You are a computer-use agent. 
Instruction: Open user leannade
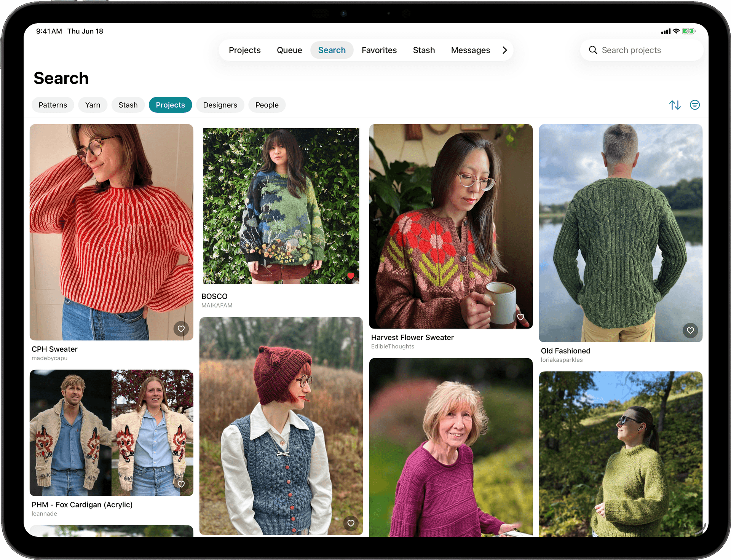[x=45, y=514]
